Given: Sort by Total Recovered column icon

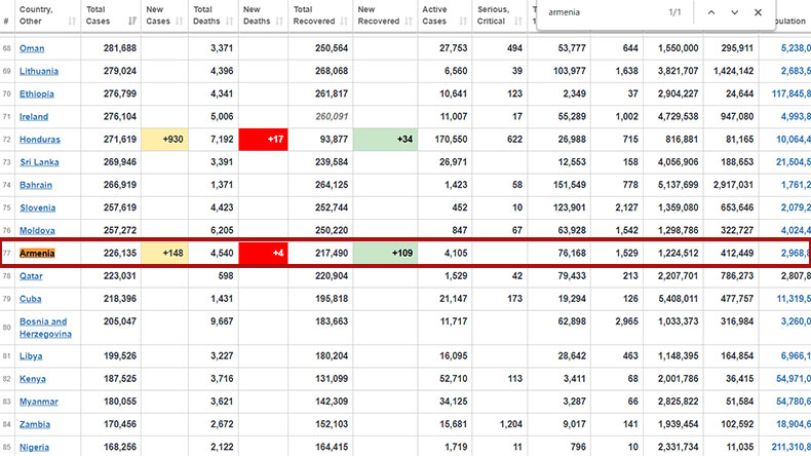Looking at the screenshot, I should point(344,21).
